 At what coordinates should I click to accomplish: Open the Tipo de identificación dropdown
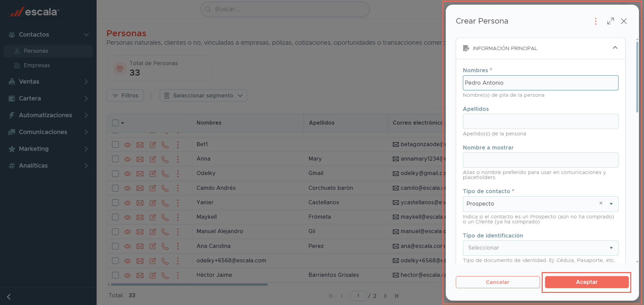click(540, 248)
